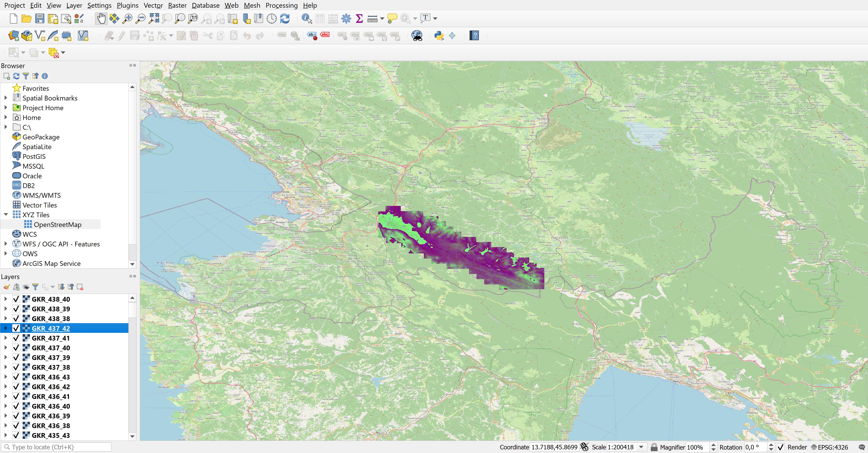
Task: Toggle visibility of layer GKR_437_42
Action: pyautogui.click(x=16, y=328)
